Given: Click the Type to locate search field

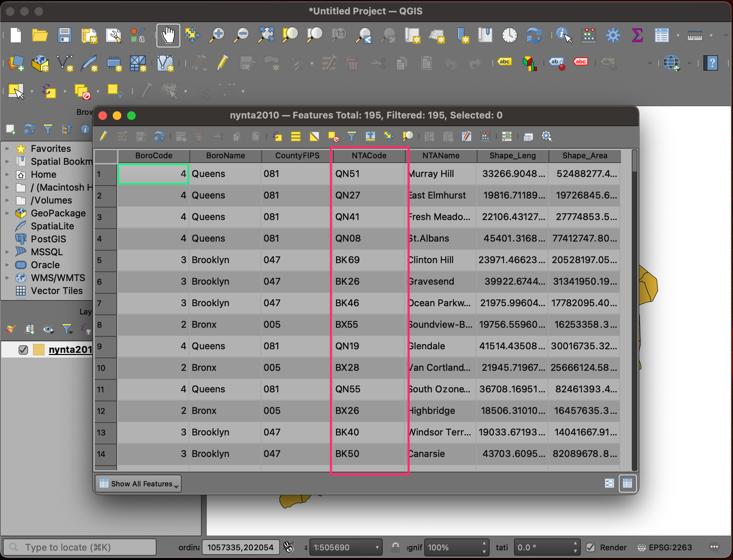Looking at the screenshot, I should (x=80, y=547).
